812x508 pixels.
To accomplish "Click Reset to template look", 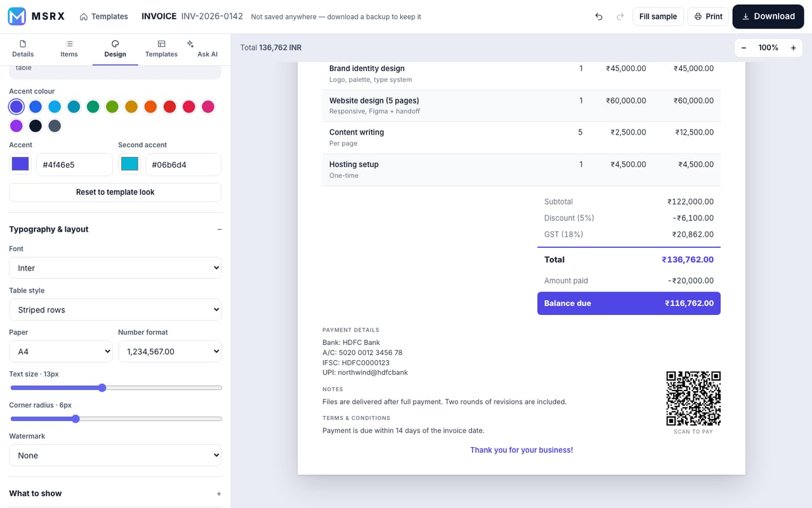I will pyautogui.click(x=115, y=192).
